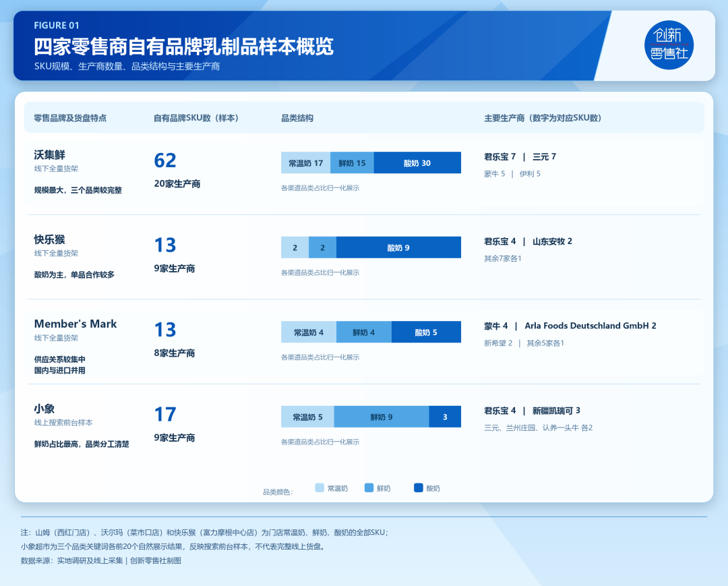
Task: Click the 鲜奶 legend color swatch
Action: 369,488
